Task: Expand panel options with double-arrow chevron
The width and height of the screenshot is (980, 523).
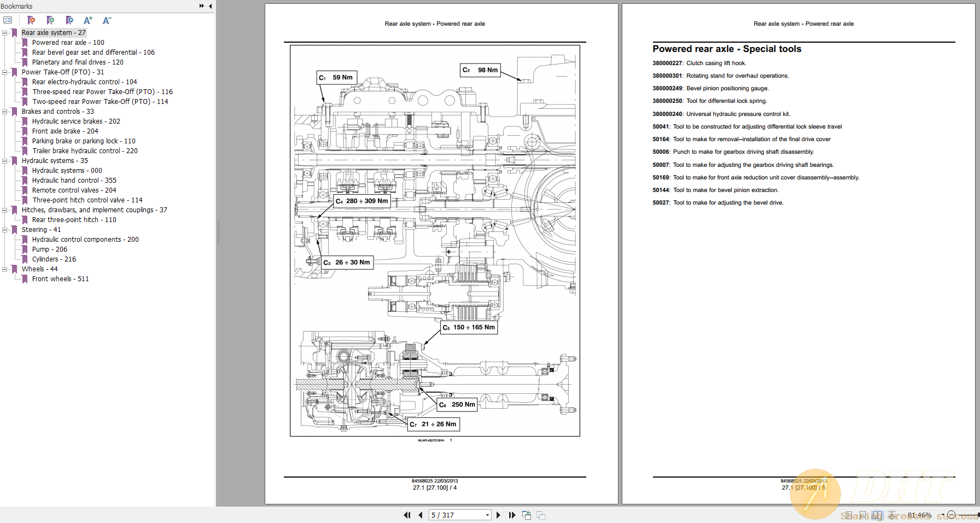Action: (x=201, y=6)
